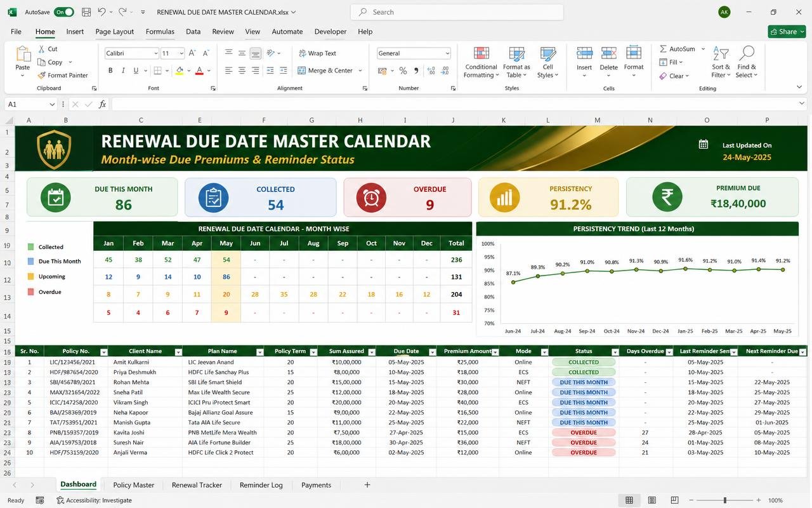Image resolution: width=812 pixels, height=508 pixels.
Task: Decrease the indent
Action: pyautogui.click(x=271, y=70)
